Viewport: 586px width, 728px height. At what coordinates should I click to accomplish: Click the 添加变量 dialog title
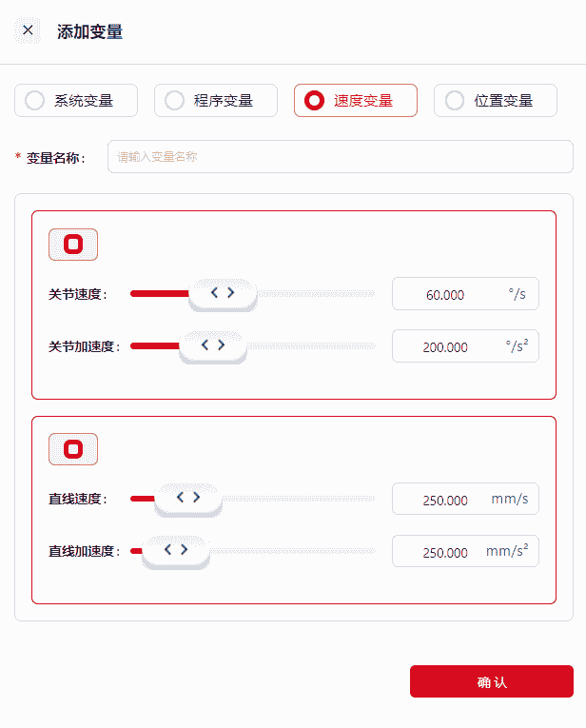pos(90,31)
